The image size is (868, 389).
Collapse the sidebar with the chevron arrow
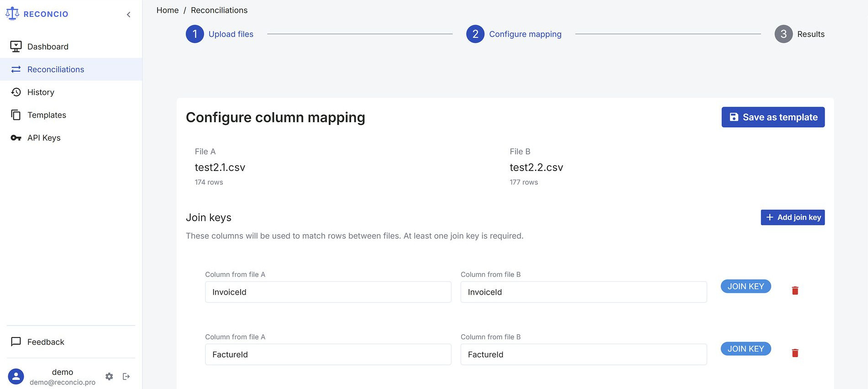coord(128,15)
